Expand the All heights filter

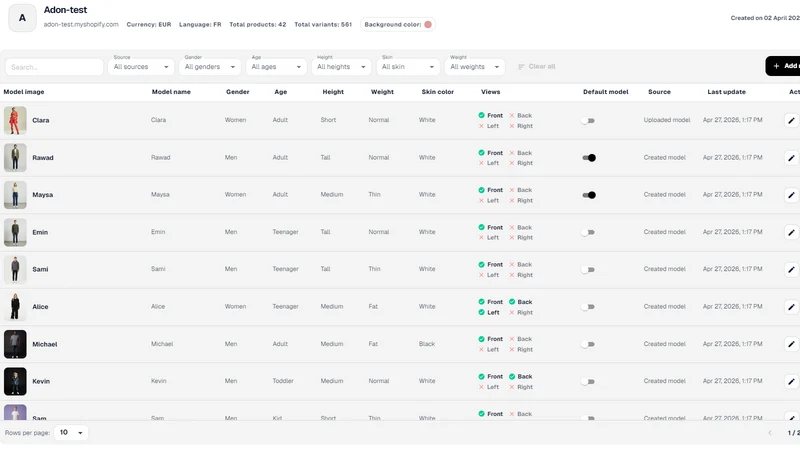pos(341,67)
